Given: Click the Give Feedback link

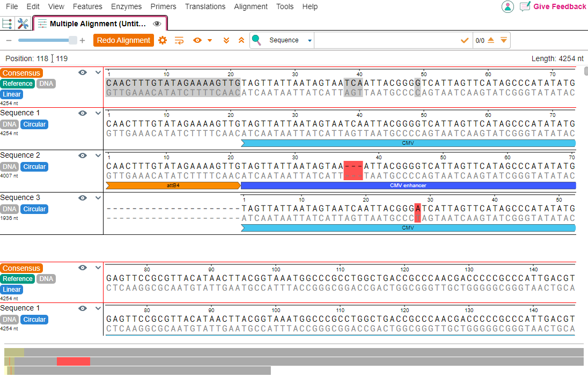Looking at the screenshot, I should point(560,7).
